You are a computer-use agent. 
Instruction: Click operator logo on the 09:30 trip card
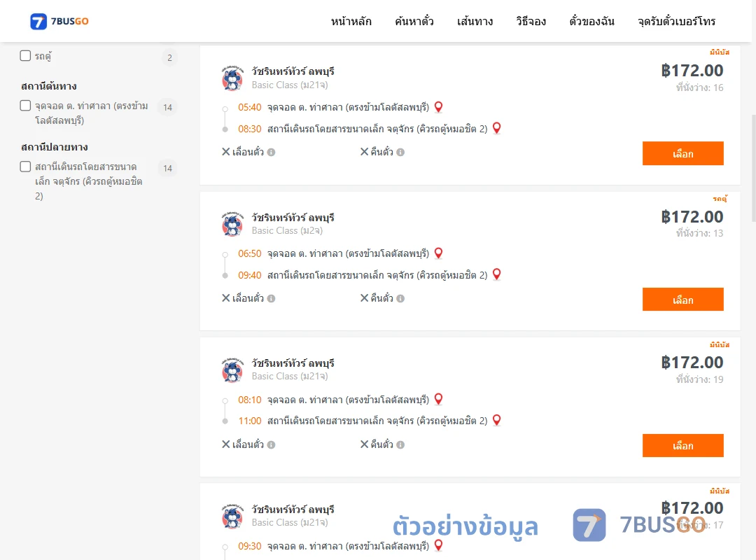(232, 517)
